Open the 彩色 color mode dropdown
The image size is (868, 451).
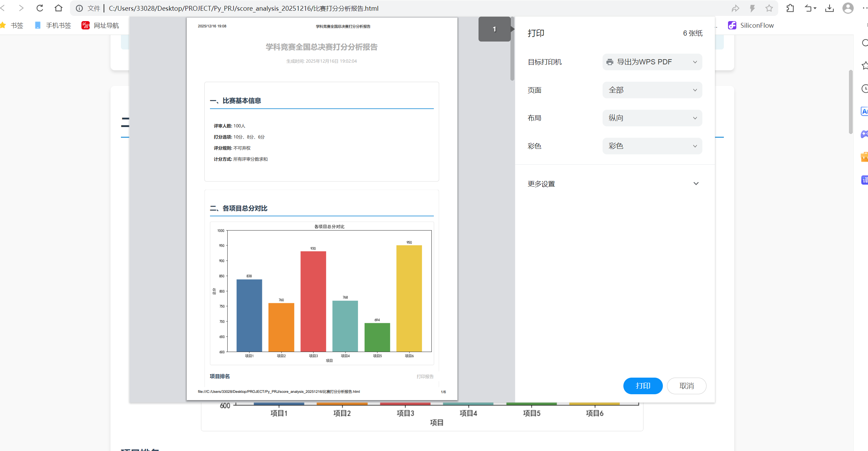point(652,146)
